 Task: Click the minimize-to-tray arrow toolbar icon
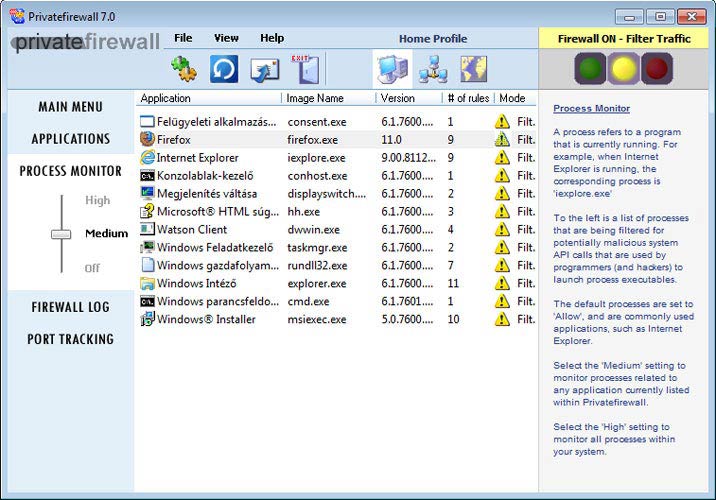pyautogui.click(x=265, y=70)
